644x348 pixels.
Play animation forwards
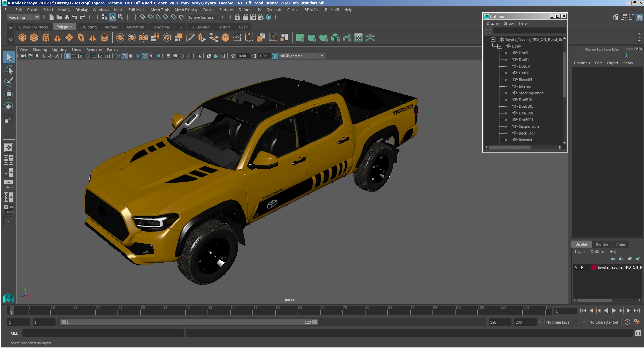[x=614, y=311]
